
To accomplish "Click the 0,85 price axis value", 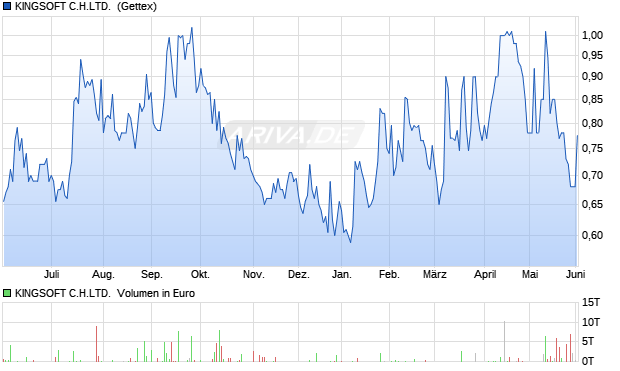I will click(x=592, y=99).
